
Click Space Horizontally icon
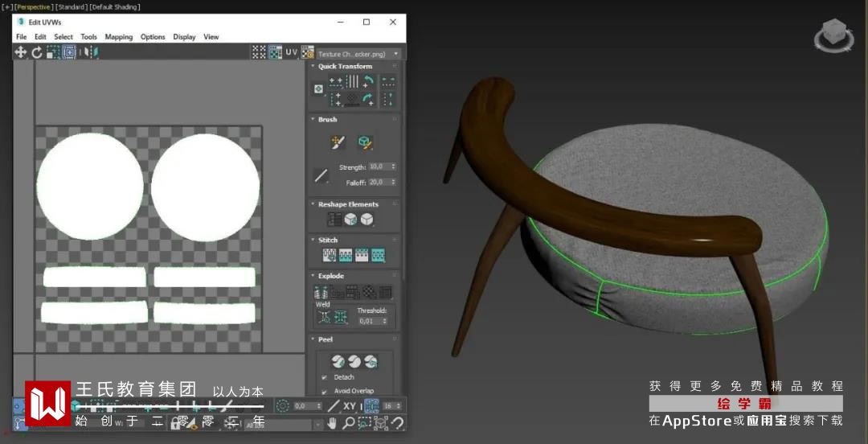click(x=389, y=82)
